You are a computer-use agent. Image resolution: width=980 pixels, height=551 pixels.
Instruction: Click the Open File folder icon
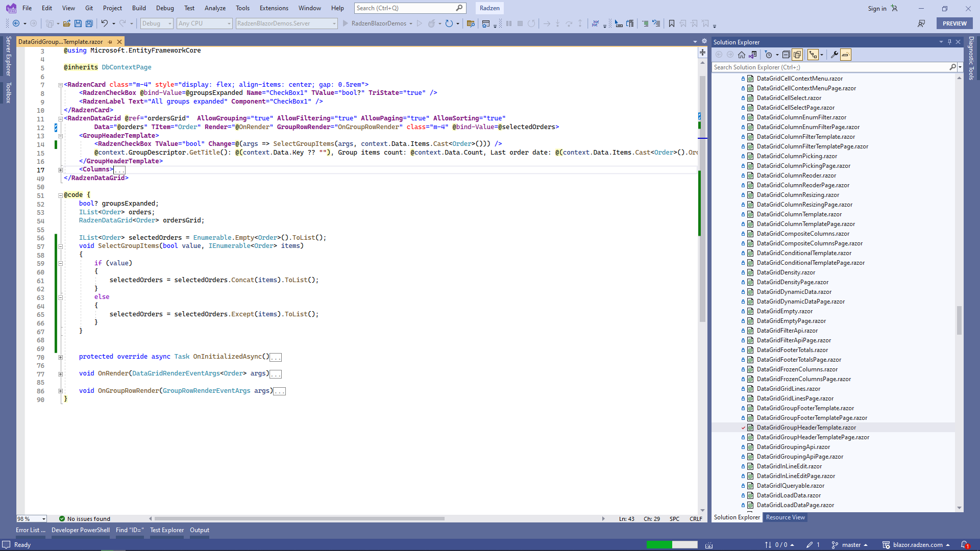tap(67, 23)
